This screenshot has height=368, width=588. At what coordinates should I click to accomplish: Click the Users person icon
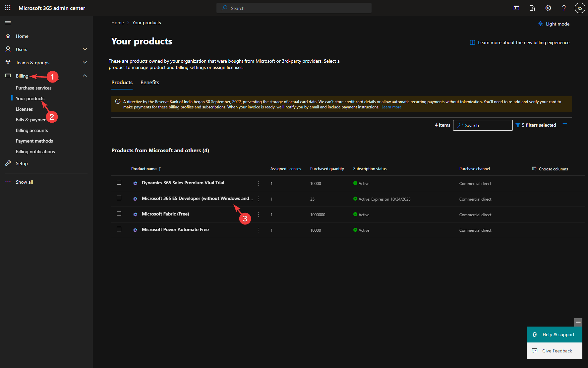tap(8, 49)
